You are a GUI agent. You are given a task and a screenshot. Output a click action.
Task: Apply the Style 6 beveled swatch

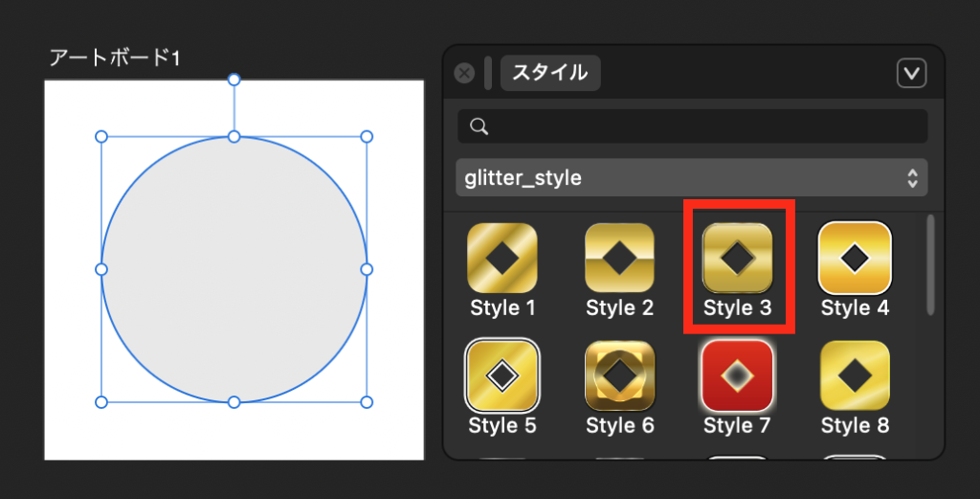pyautogui.click(x=619, y=375)
